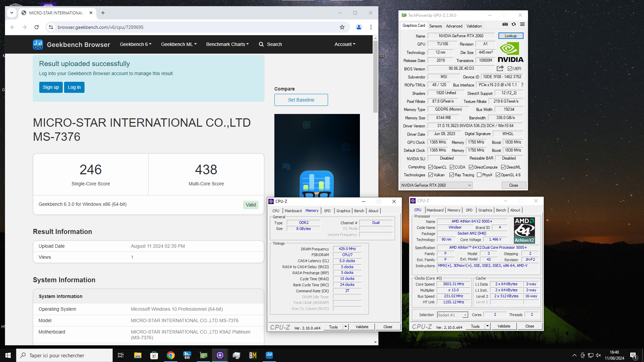Image resolution: width=644 pixels, height=362 pixels.
Task: Bookmark this page with the star icon
Action: coord(342,27)
